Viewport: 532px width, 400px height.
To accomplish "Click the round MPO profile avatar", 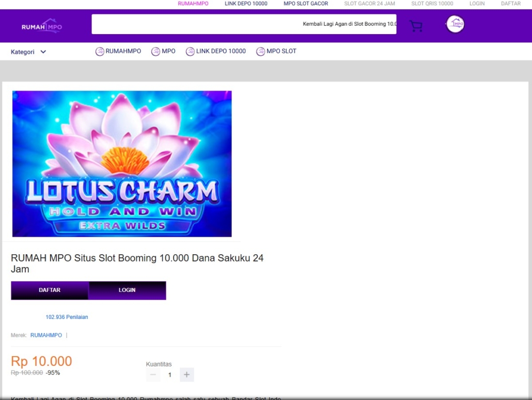I will coord(455,24).
